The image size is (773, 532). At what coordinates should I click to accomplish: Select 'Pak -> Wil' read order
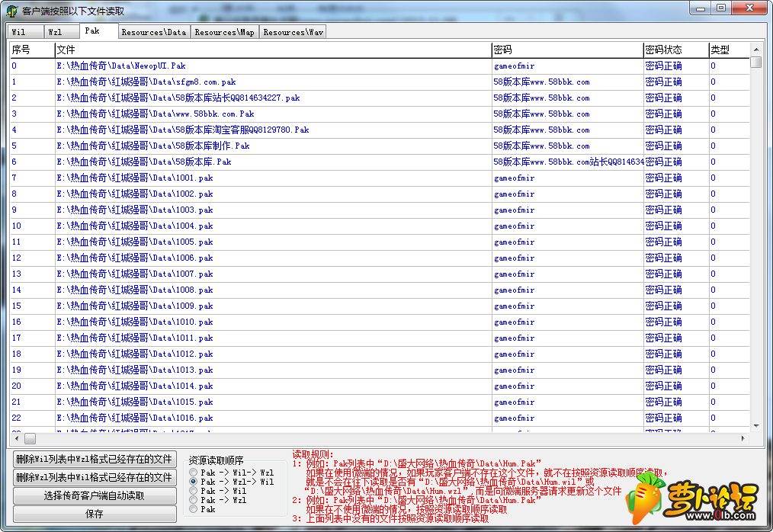194,491
